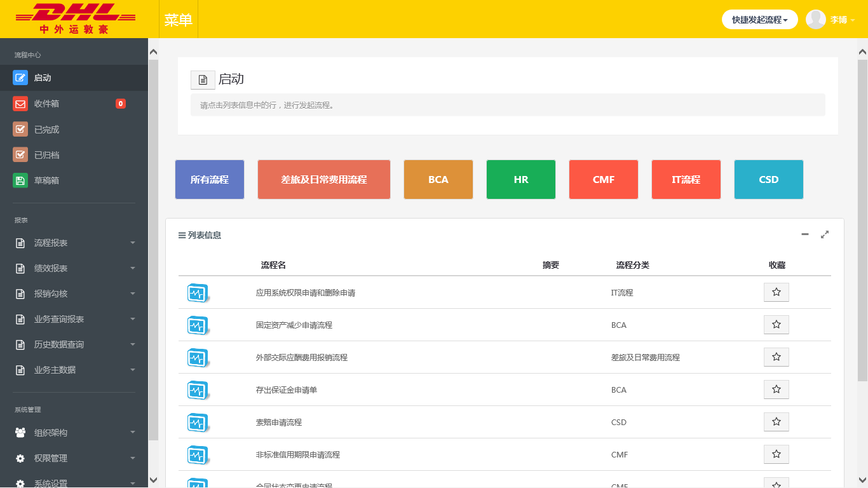
Task: Click the 收件箱 unread count badge
Action: tap(121, 104)
